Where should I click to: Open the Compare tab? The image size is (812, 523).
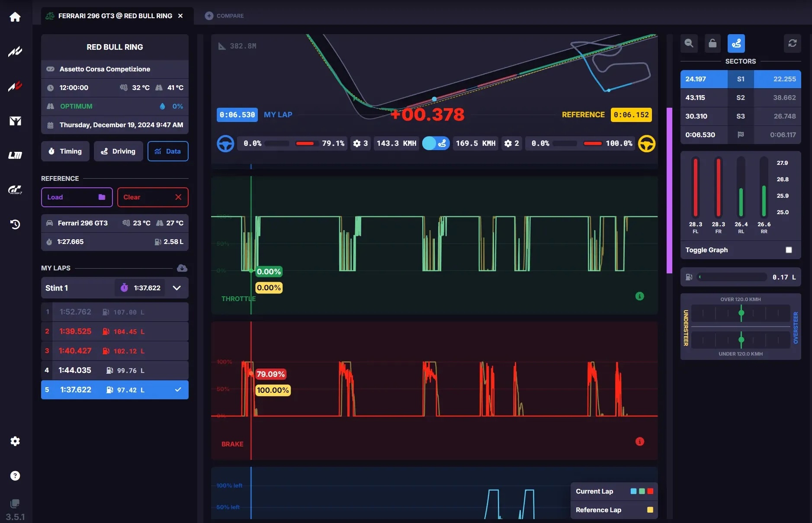click(224, 16)
